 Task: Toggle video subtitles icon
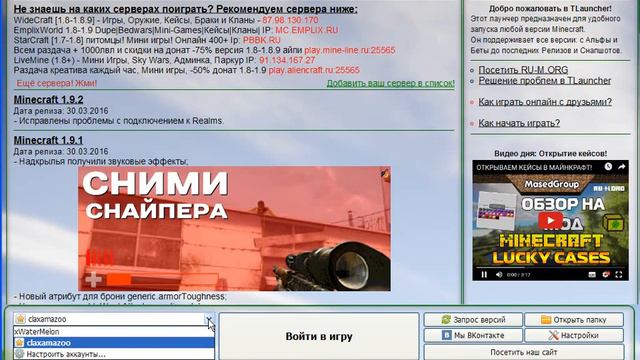(x=592, y=275)
